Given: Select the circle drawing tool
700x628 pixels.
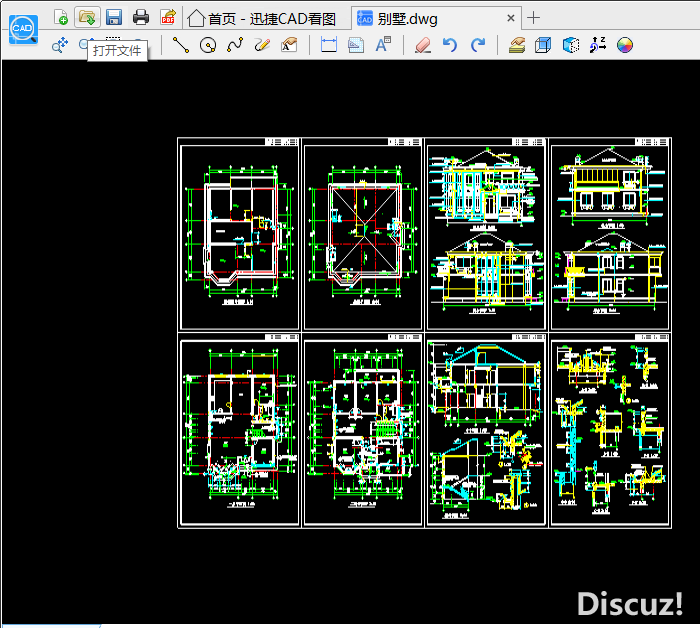Looking at the screenshot, I should [x=208, y=45].
